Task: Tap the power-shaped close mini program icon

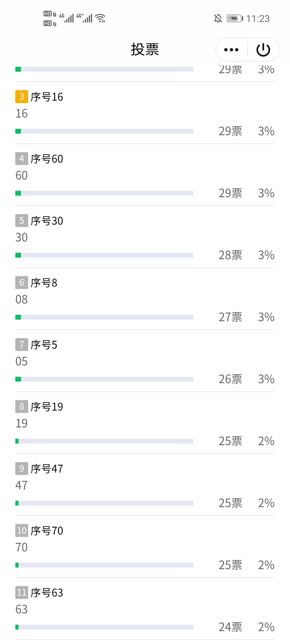Action: 263,50
